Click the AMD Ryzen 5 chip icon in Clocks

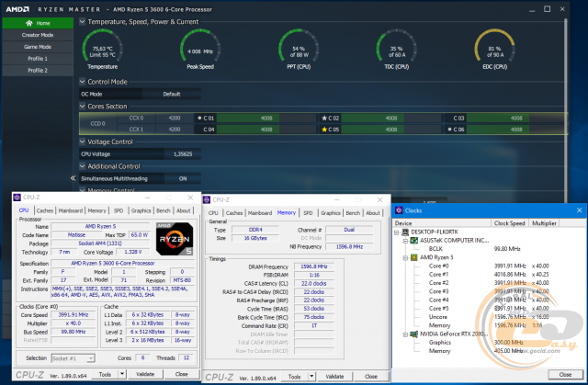click(x=413, y=257)
